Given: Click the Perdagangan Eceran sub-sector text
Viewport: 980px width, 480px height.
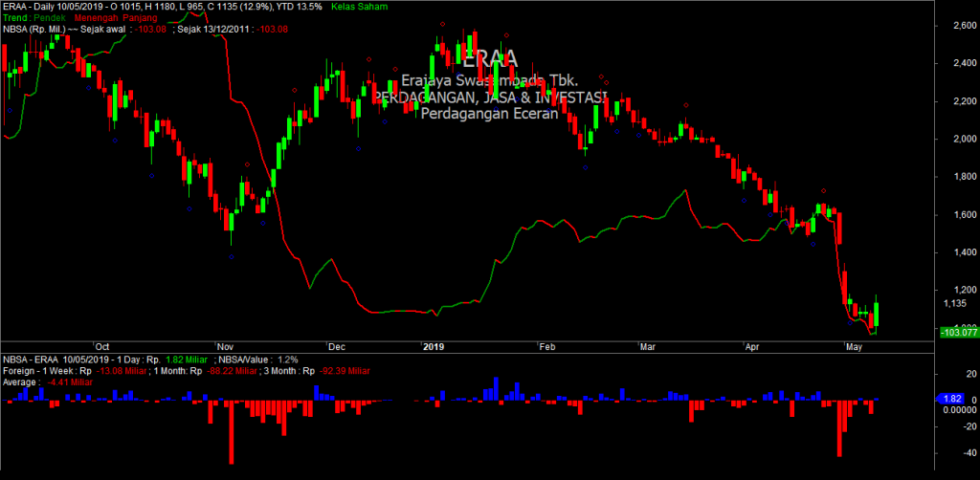Looking at the screenshot, I should [491, 114].
